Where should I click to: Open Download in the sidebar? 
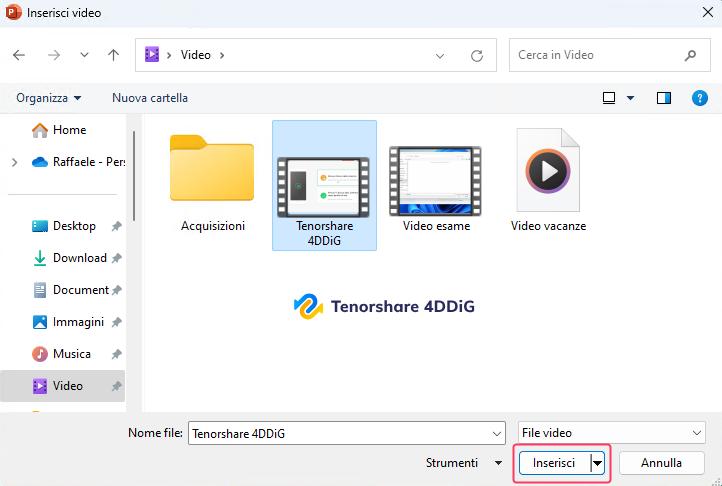[69, 258]
